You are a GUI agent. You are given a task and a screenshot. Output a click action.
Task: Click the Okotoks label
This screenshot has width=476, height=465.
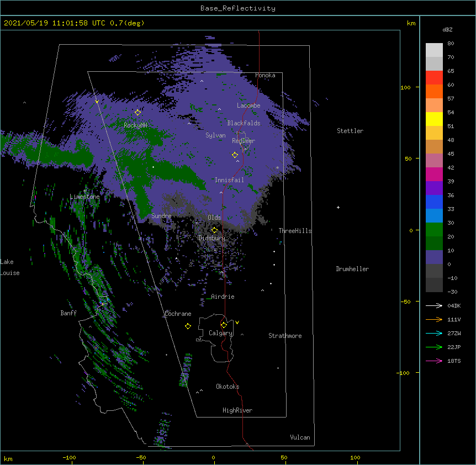(x=228, y=387)
